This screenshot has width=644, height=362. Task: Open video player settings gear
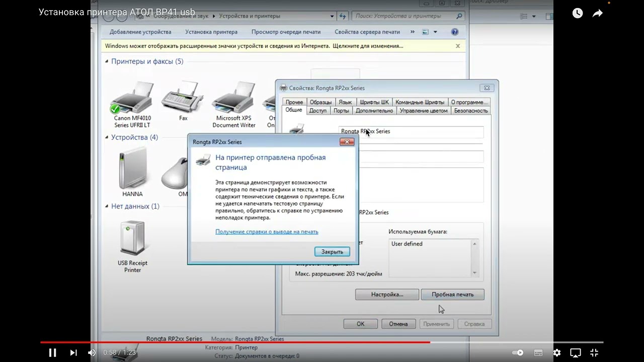pyautogui.click(x=557, y=353)
